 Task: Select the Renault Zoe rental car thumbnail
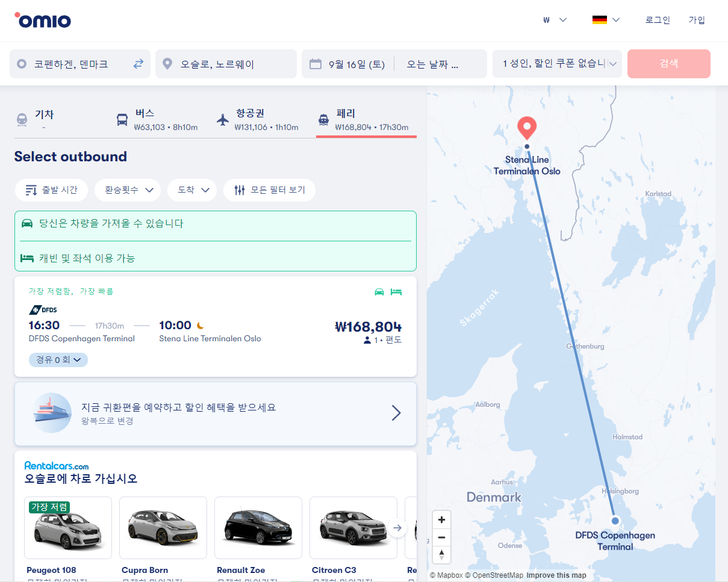click(x=258, y=528)
